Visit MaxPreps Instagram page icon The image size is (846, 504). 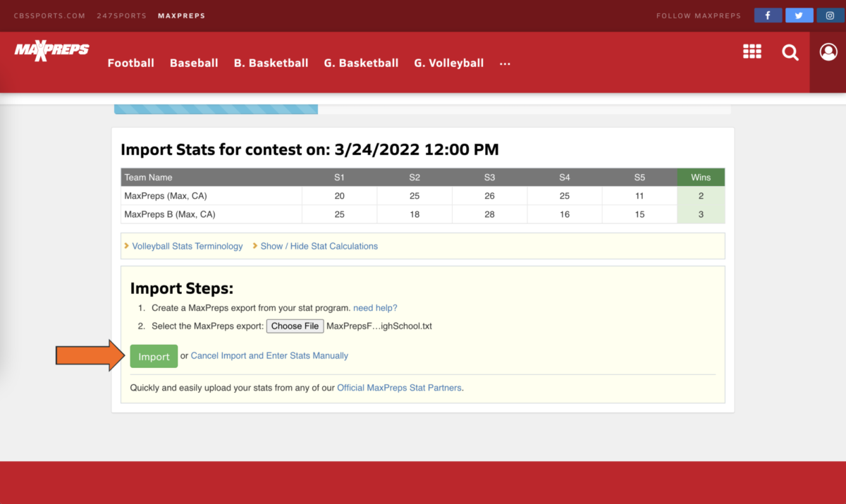tap(830, 16)
